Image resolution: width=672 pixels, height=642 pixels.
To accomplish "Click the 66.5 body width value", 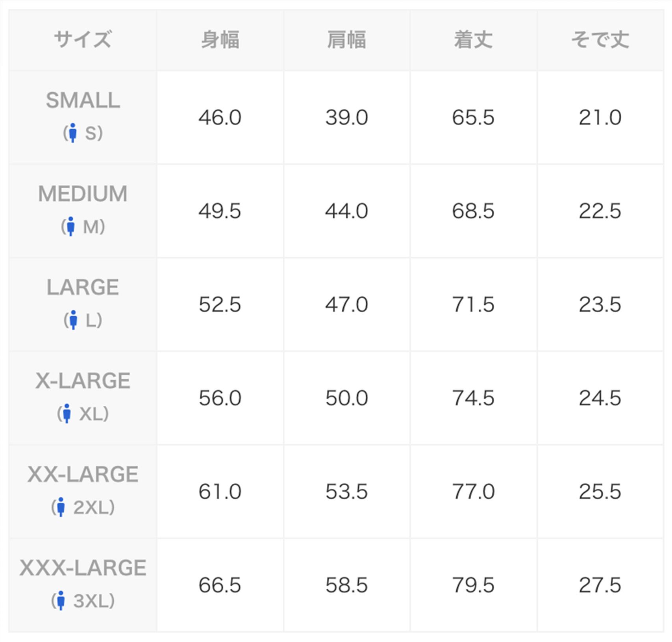I will coord(220,585).
